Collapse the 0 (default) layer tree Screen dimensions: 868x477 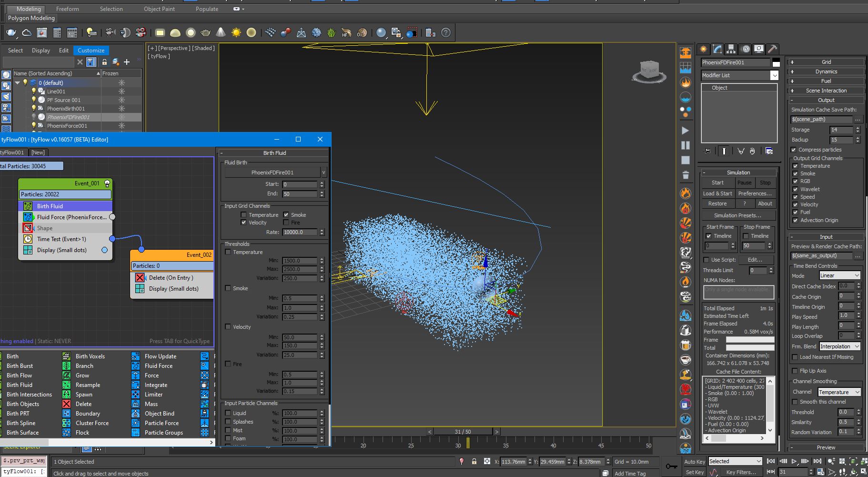click(18, 83)
